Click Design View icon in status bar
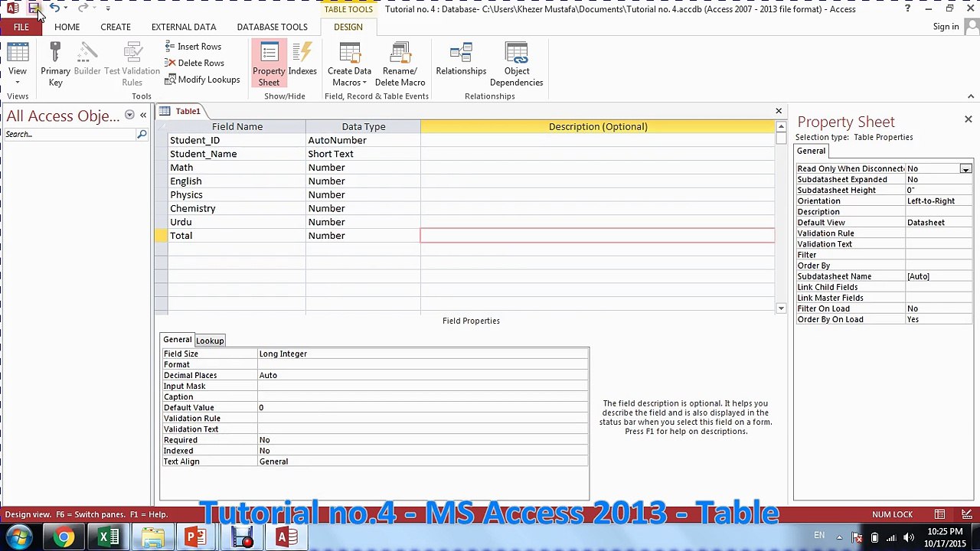The height and width of the screenshot is (551, 980). click(x=966, y=514)
